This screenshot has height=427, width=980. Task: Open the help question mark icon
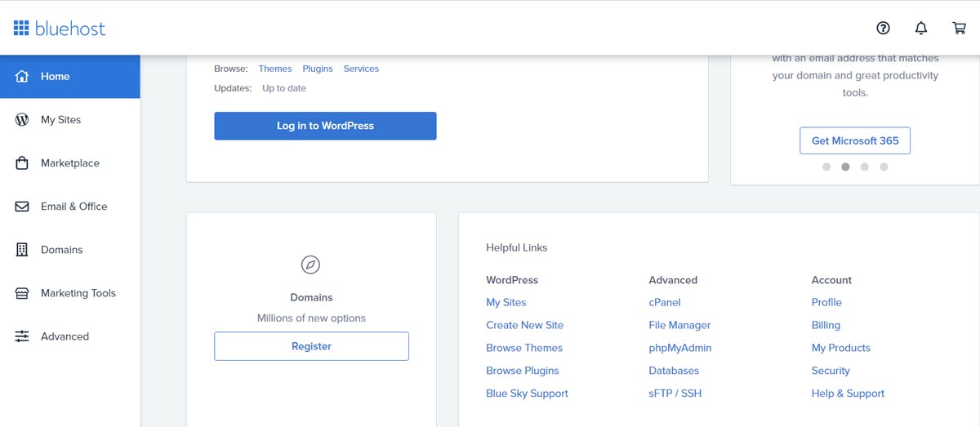tap(883, 28)
